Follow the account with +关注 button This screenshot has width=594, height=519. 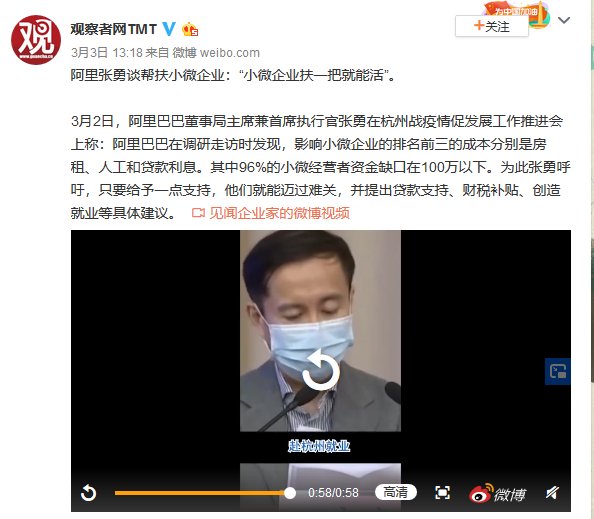tap(492, 26)
